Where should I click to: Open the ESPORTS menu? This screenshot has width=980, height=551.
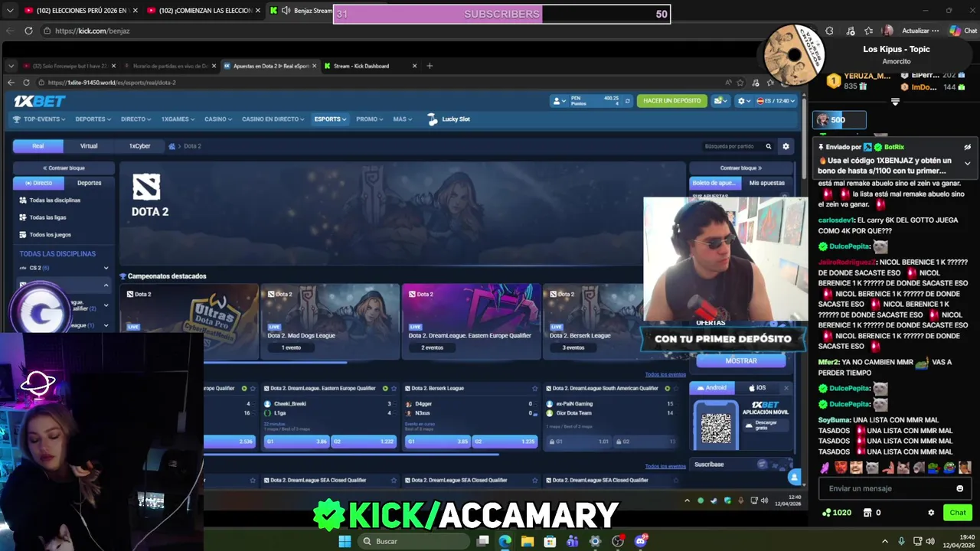click(x=330, y=119)
